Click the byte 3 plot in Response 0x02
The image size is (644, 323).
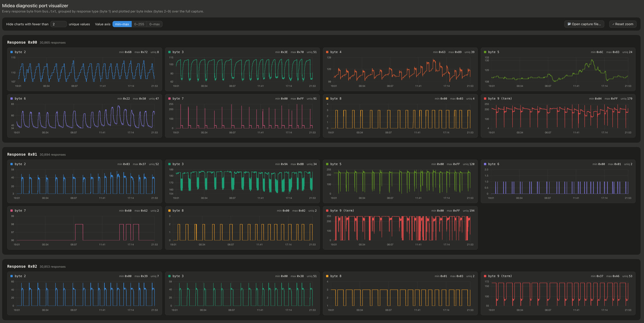243,296
